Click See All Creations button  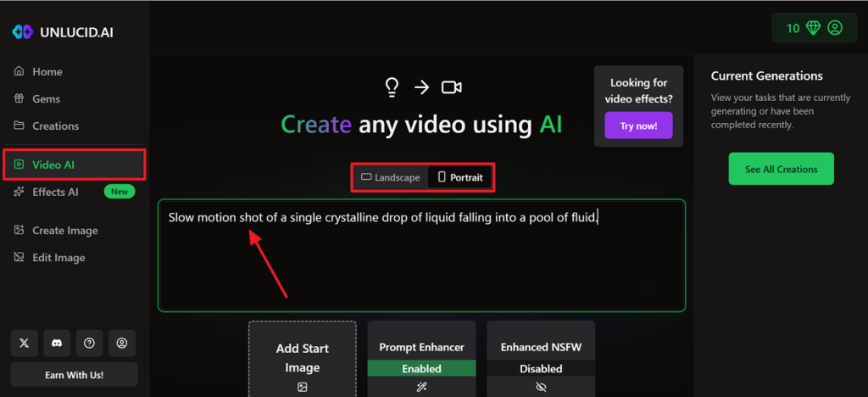pos(781,169)
